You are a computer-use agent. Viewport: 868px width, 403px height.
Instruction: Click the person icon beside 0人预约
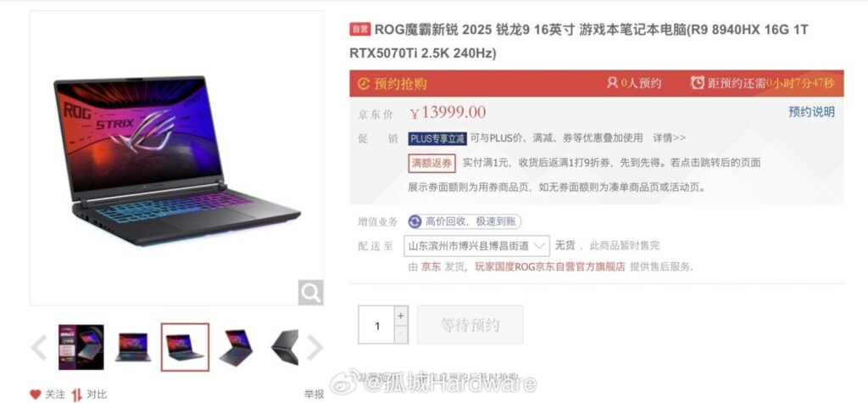[x=612, y=82]
